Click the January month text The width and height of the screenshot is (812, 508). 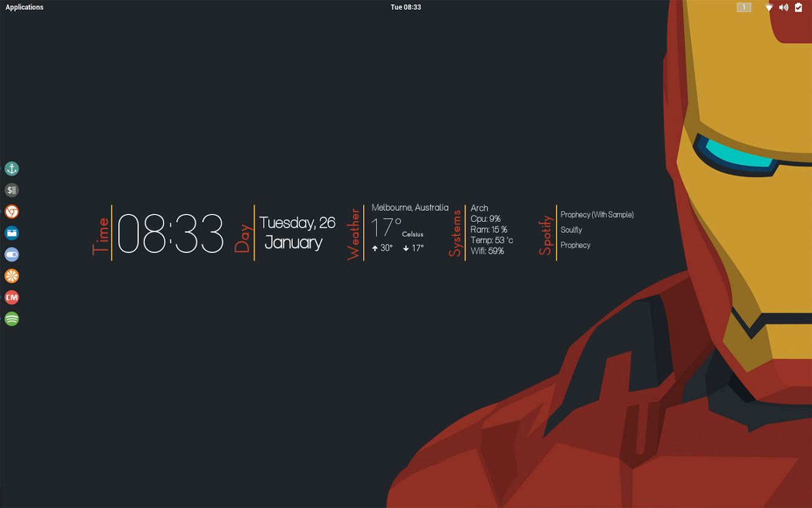[293, 243]
